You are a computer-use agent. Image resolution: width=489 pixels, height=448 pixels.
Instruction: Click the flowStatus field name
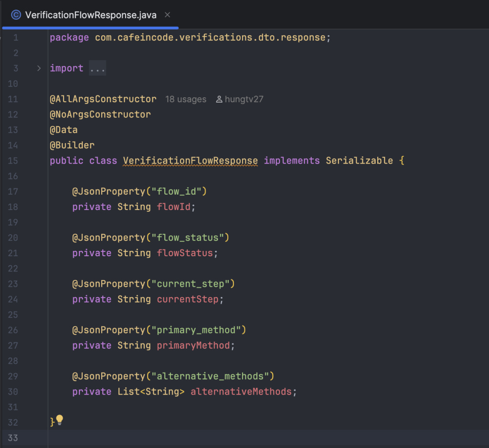tap(185, 253)
